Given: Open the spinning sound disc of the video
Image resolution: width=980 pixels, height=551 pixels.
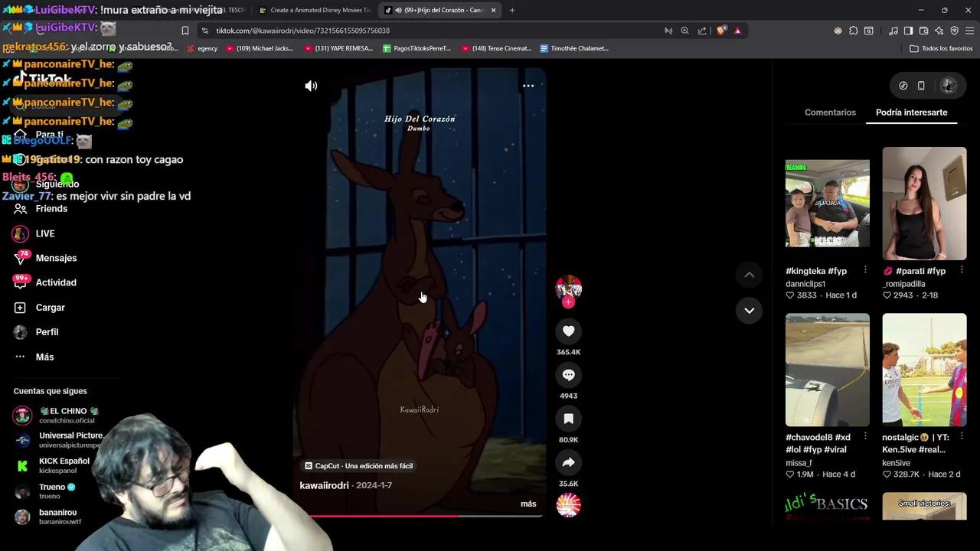Looking at the screenshot, I should [x=568, y=505].
